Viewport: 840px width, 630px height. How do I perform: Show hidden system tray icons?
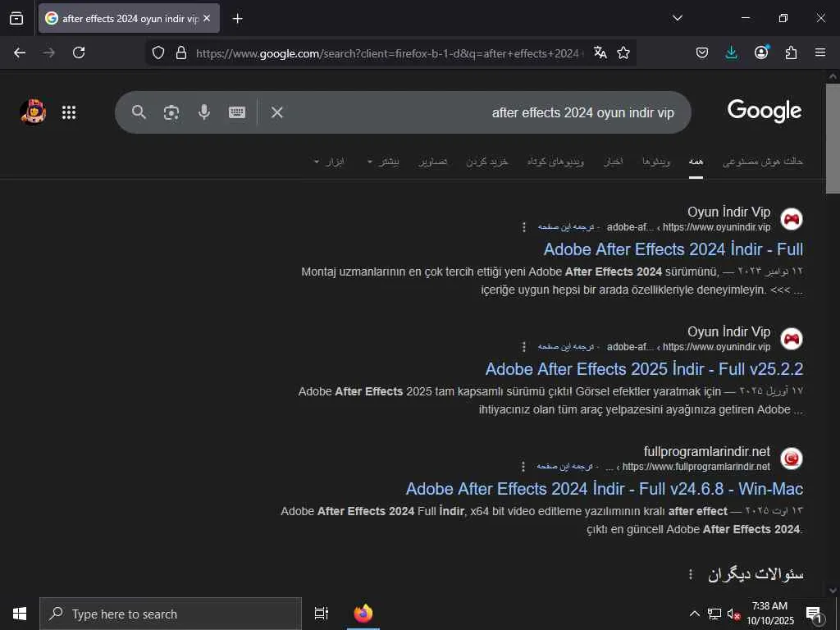(694, 614)
